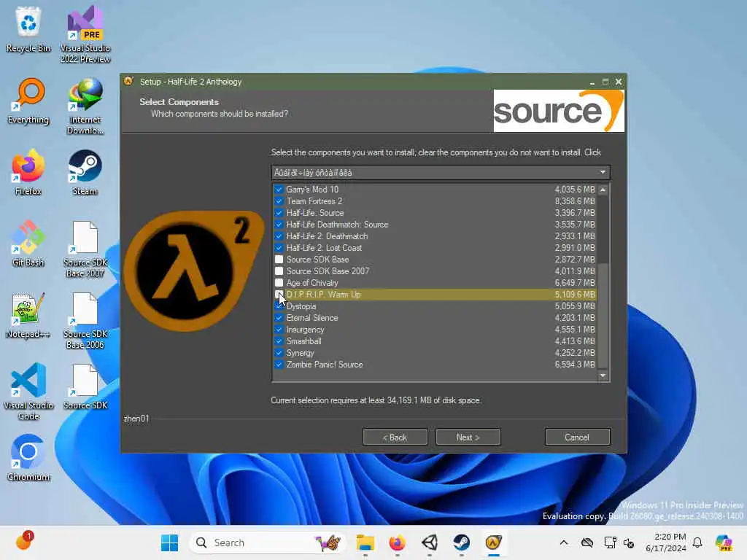Open Visual Studio 2022 Preview shortcut
Image resolution: width=747 pixels, height=560 pixels.
85,34
